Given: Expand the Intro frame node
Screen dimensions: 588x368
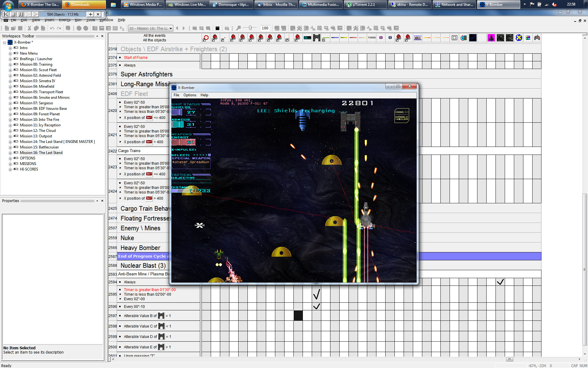Looking at the screenshot, I should [10, 48].
